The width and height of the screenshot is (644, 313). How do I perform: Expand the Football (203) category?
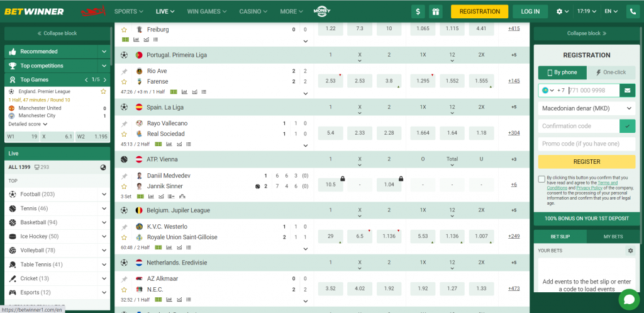104,194
